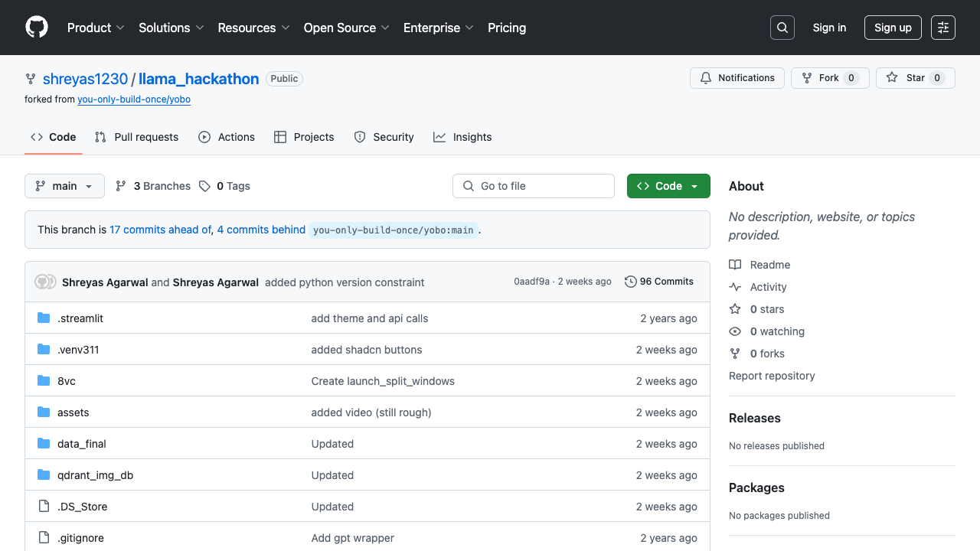
Task: Open commit message Create launch_split_windows
Action: tap(383, 381)
